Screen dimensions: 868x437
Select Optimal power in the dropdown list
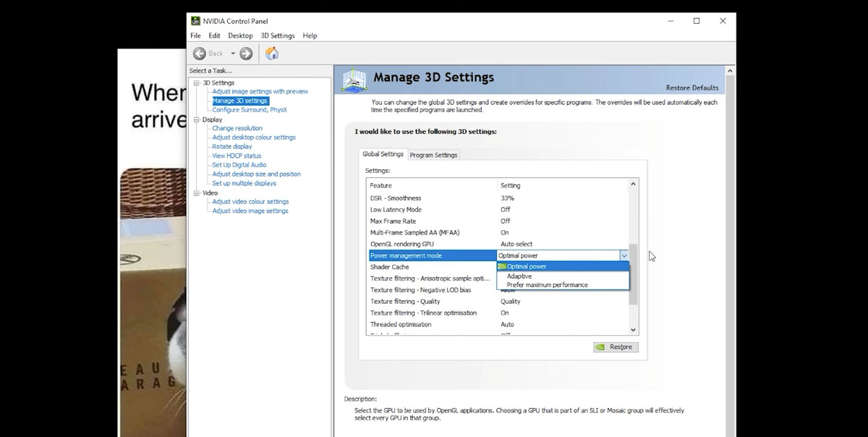(x=527, y=267)
